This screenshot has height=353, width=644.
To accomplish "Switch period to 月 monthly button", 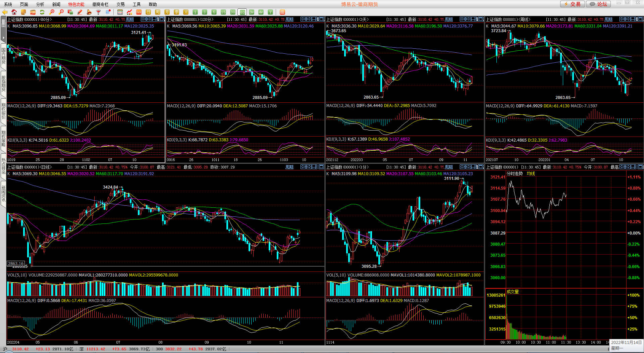I will (x=167, y=12).
